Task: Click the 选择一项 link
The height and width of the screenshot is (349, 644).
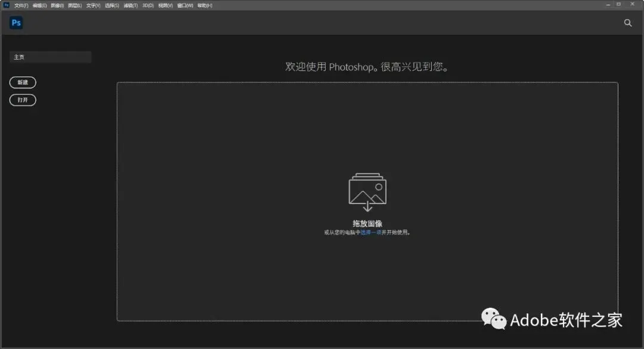Action: point(371,232)
